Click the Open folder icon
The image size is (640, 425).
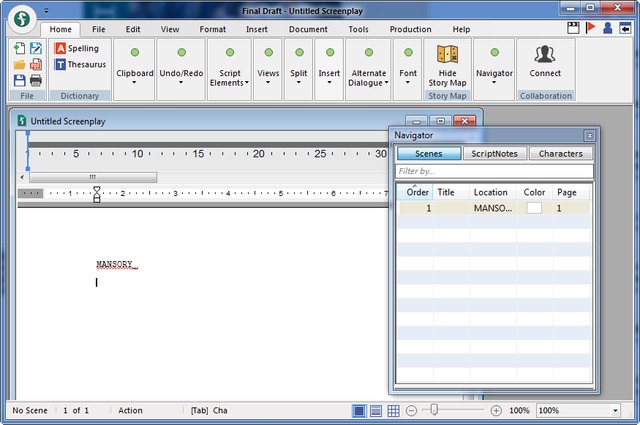(x=20, y=64)
